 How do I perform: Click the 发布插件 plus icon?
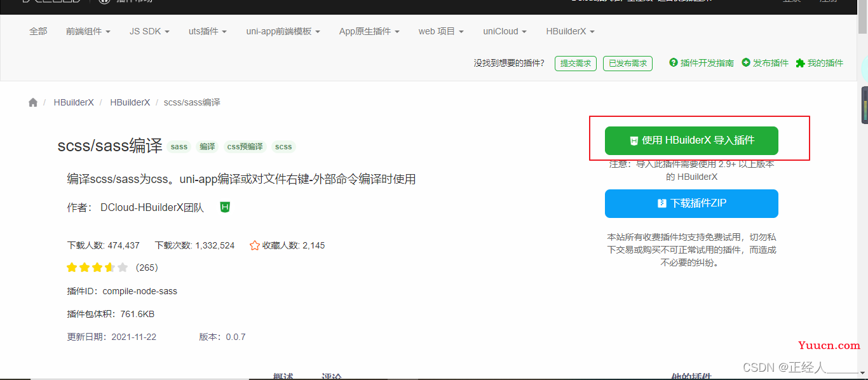pyautogui.click(x=746, y=62)
